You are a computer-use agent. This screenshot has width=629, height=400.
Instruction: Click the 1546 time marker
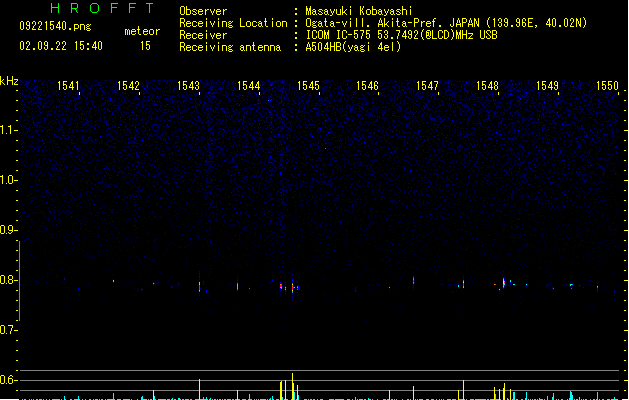[x=368, y=86]
